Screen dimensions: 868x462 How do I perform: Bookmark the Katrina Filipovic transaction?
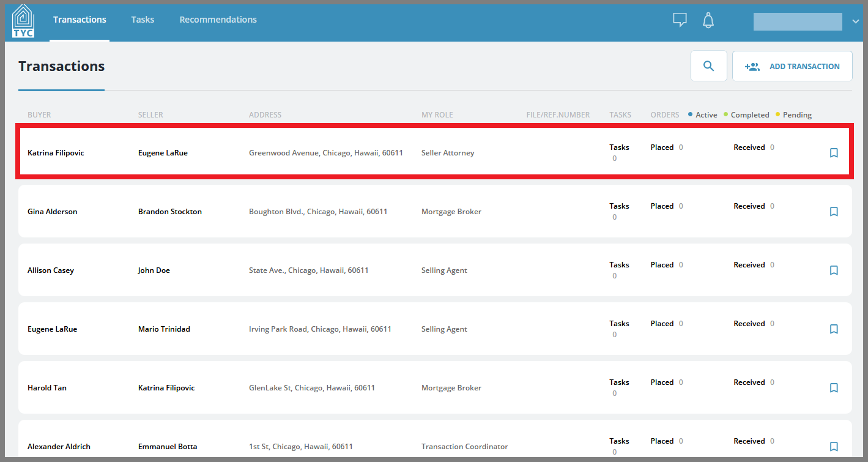(x=834, y=153)
